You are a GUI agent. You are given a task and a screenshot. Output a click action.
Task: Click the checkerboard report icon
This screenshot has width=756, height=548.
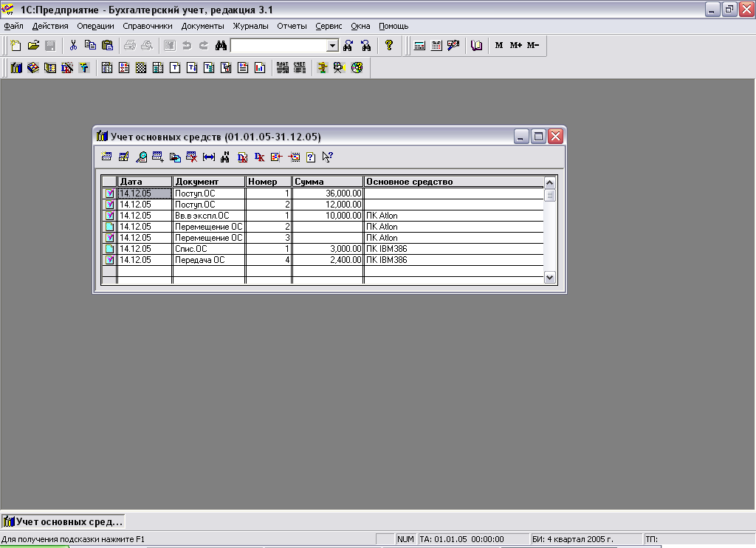coord(141,67)
